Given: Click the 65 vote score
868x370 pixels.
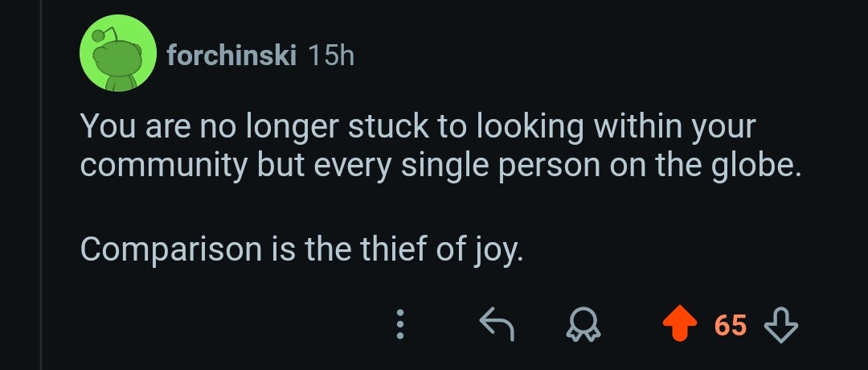Looking at the screenshot, I should click(730, 325).
